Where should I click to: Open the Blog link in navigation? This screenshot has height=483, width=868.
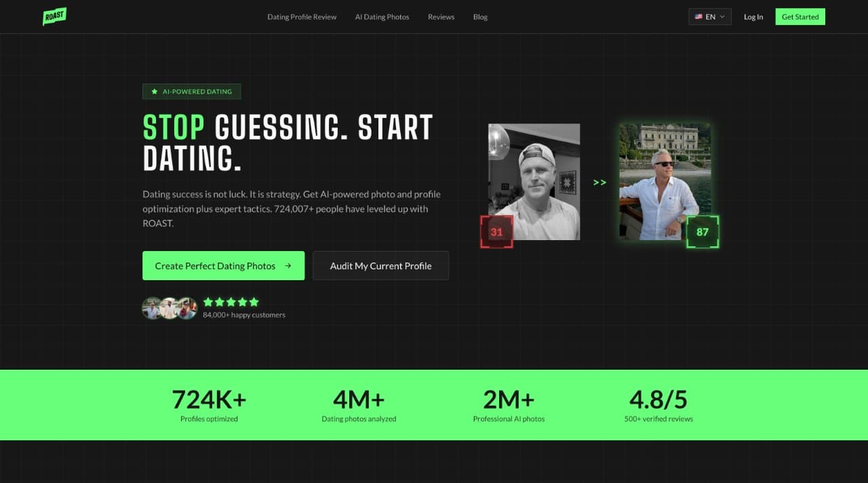pos(480,17)
